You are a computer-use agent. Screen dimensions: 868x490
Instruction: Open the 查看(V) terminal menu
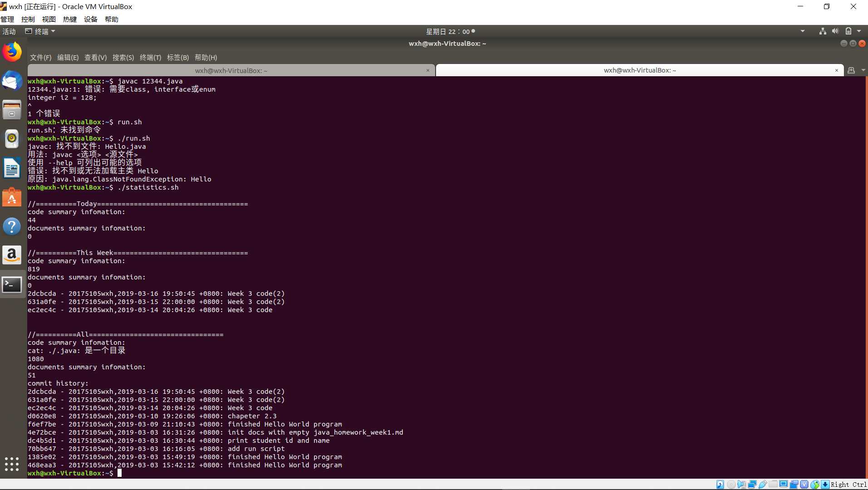[96, 58]
